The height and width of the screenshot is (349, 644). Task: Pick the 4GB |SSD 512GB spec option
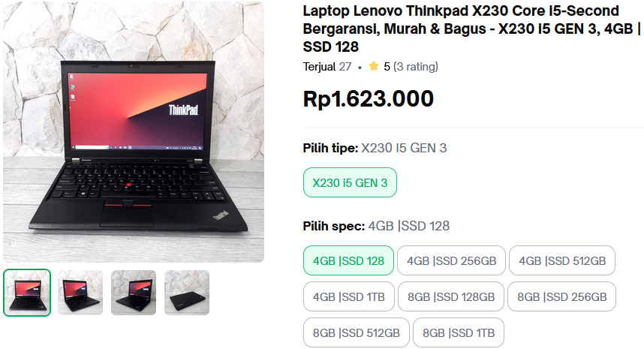(562, 260)
